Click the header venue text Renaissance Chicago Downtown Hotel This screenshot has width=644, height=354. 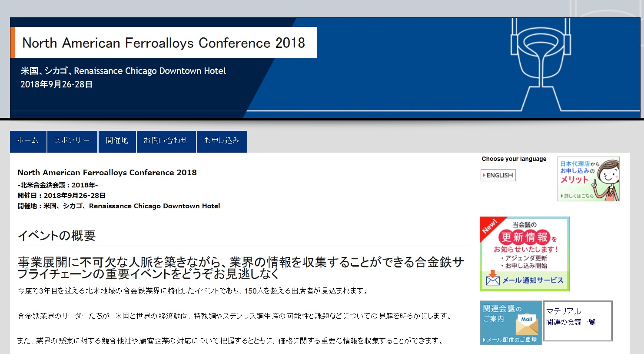[150, 71]
